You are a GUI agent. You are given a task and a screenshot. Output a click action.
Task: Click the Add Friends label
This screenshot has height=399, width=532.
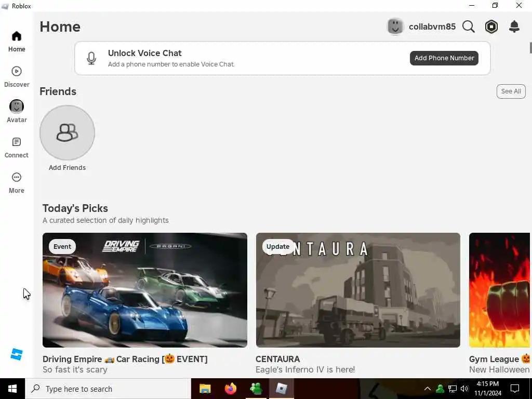[67, 168]
